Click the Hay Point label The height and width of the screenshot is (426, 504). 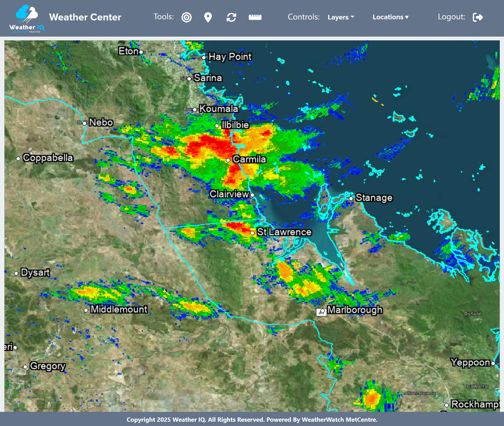[x=230, y=57]
